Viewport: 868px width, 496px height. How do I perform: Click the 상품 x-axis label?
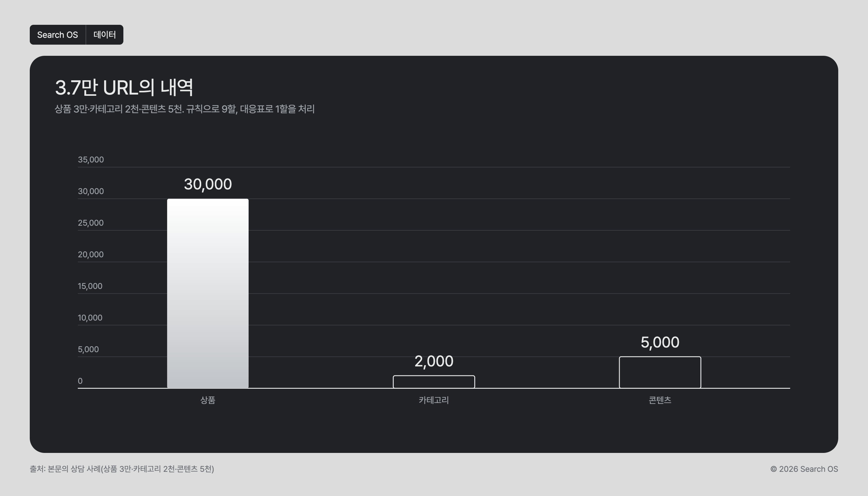tap(208, 400)
